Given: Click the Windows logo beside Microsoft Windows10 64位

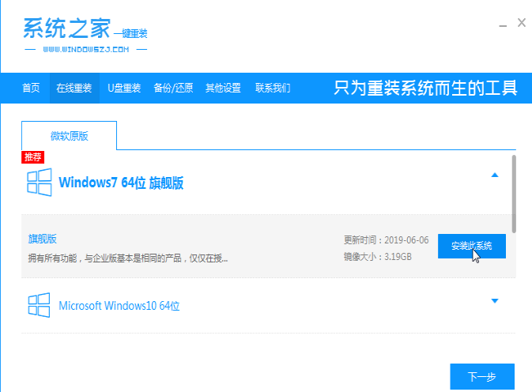Looking at the screenshot, I should coord(39,305).
